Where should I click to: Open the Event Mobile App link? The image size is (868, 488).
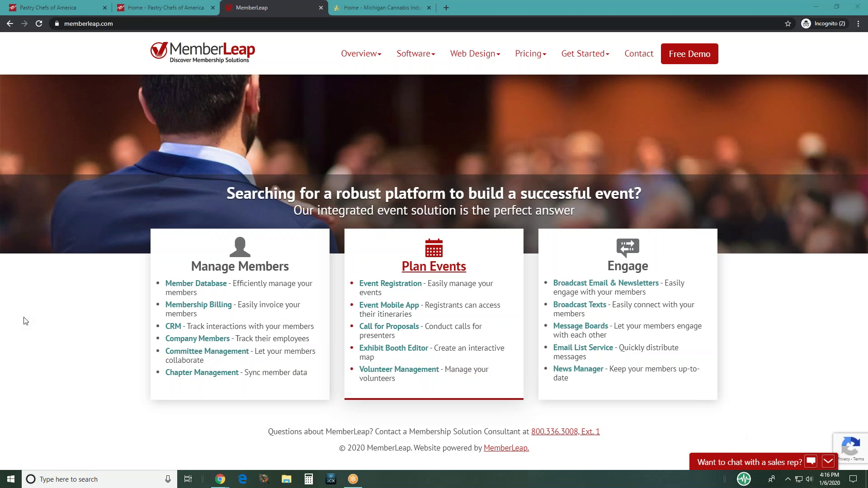click(389, 305)
